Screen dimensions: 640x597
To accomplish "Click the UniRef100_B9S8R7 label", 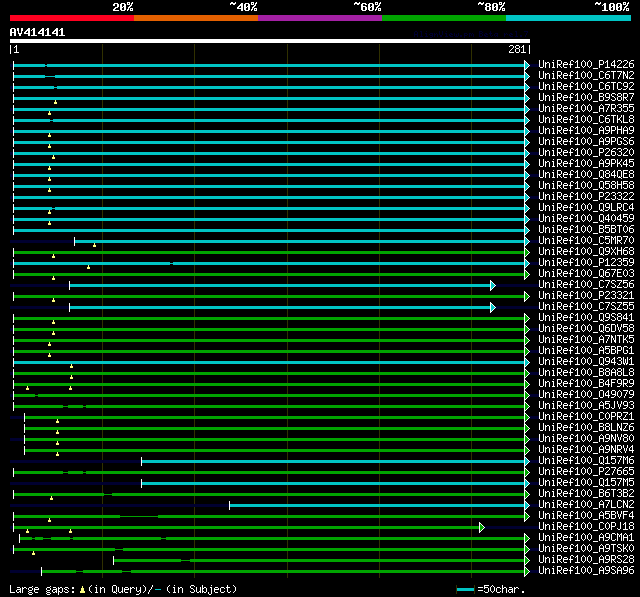I will click(x=586, y=98).
